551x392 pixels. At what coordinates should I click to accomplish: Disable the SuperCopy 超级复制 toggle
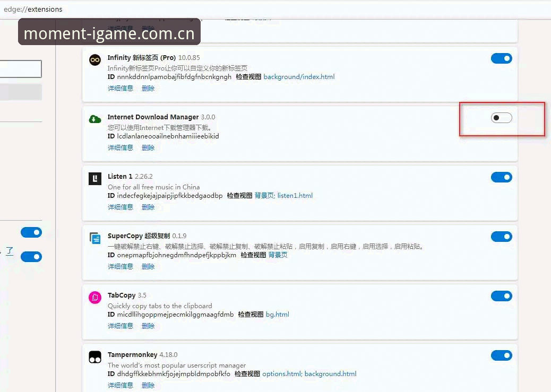click(502, 237)
